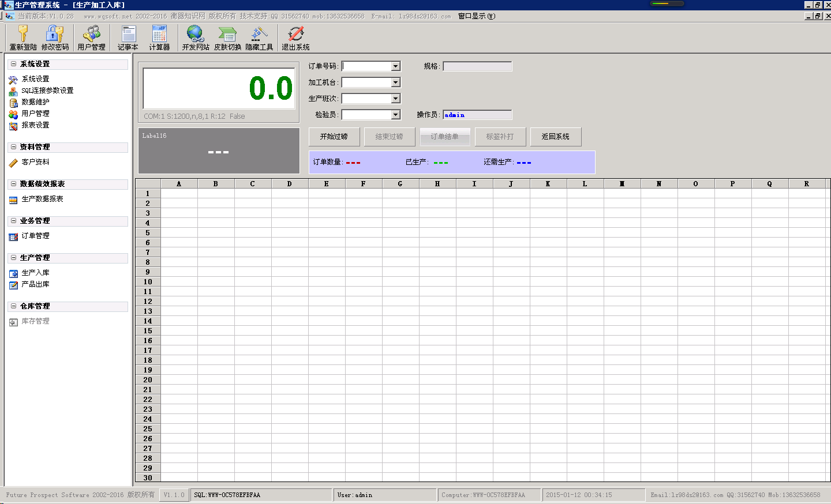Open the 计算器 calculator tool
Image resolution: width=831 pixels, height=504 pixels.
click(159, 38)
